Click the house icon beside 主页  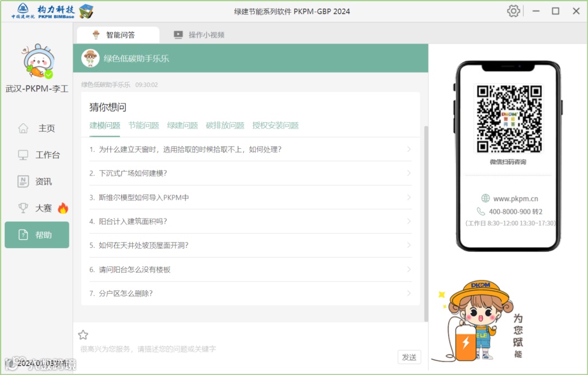point(23,129)
